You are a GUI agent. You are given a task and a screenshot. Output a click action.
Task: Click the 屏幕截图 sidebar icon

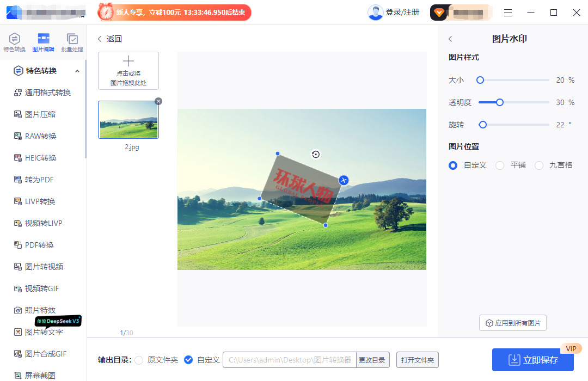point(17,376)
